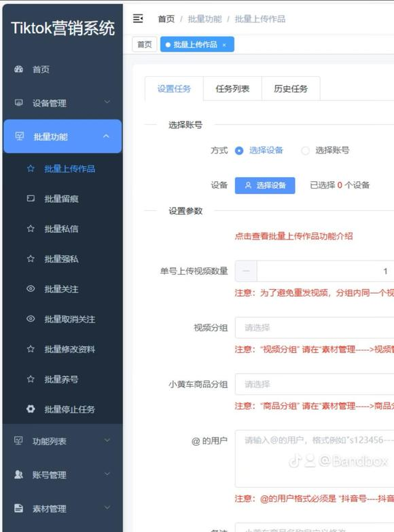Open 批量养号 in the sidebar
The image size is (394, 532).
[62, 379]
